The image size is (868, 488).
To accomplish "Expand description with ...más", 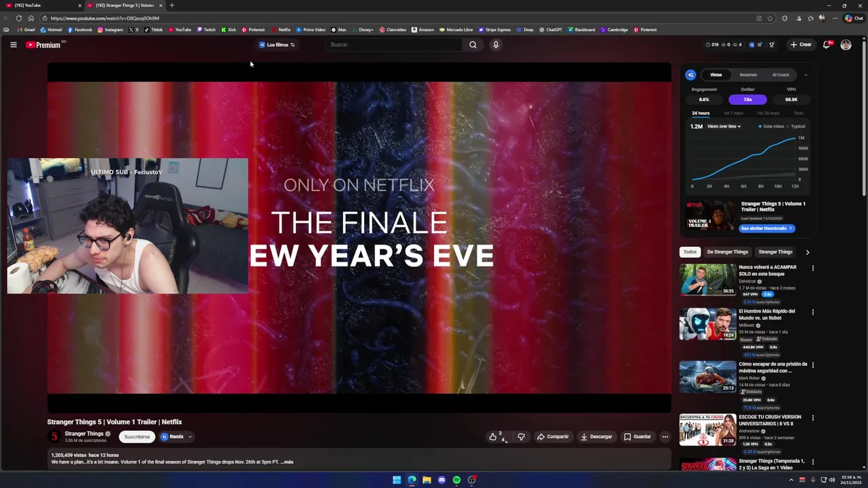I will tap(287, 462).
